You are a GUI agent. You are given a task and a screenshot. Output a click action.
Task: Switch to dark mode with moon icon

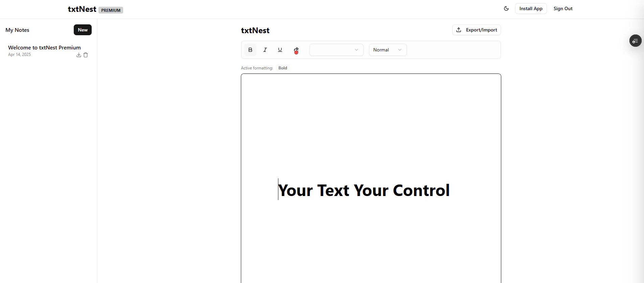pos(506,8)
